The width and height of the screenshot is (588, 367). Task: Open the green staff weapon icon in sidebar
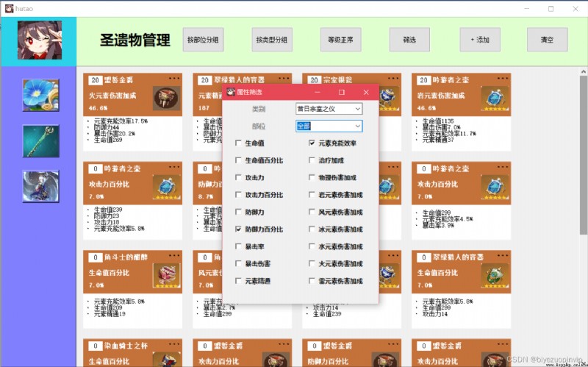point(41,140)
